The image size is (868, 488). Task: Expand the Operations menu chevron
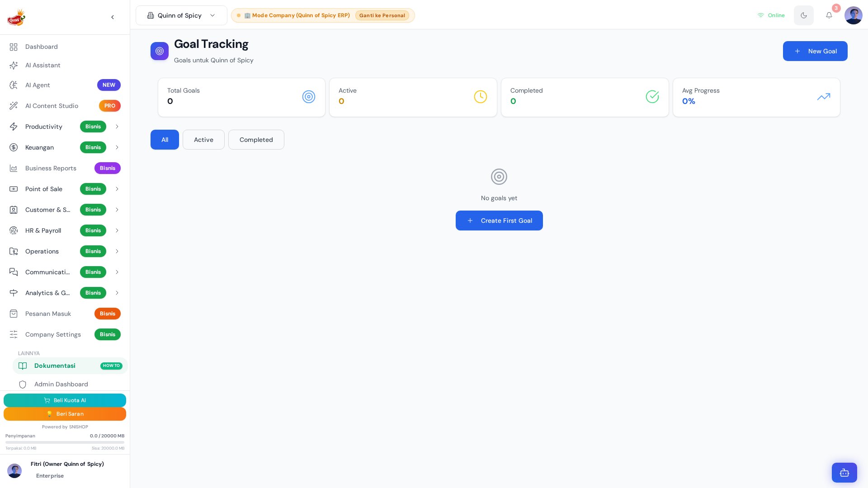point(117,251)
